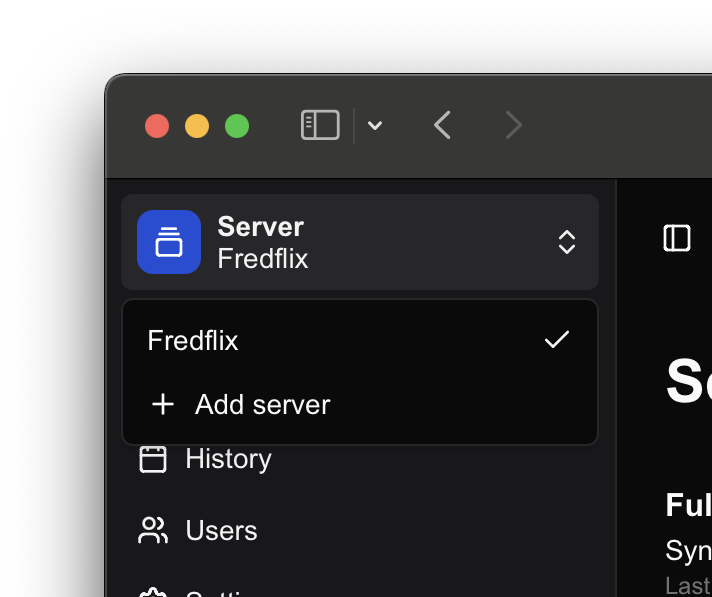Select Fredflix in the server list
712x597 pixels.
360,340
